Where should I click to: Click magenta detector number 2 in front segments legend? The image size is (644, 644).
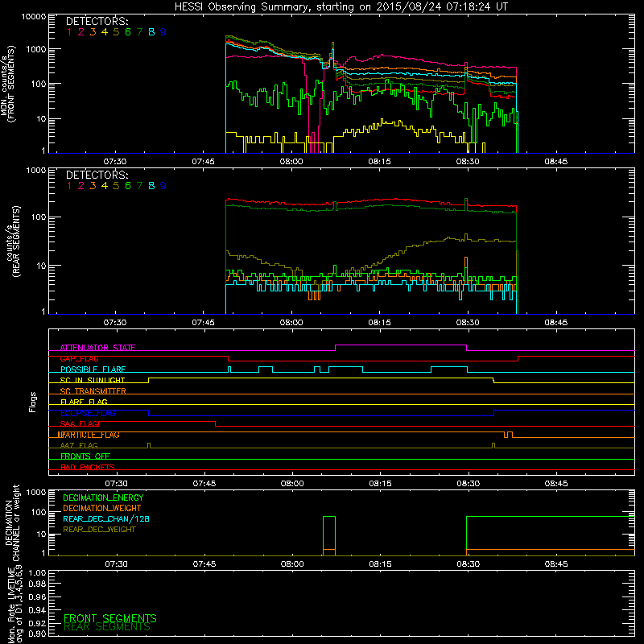tap(81, 32)
